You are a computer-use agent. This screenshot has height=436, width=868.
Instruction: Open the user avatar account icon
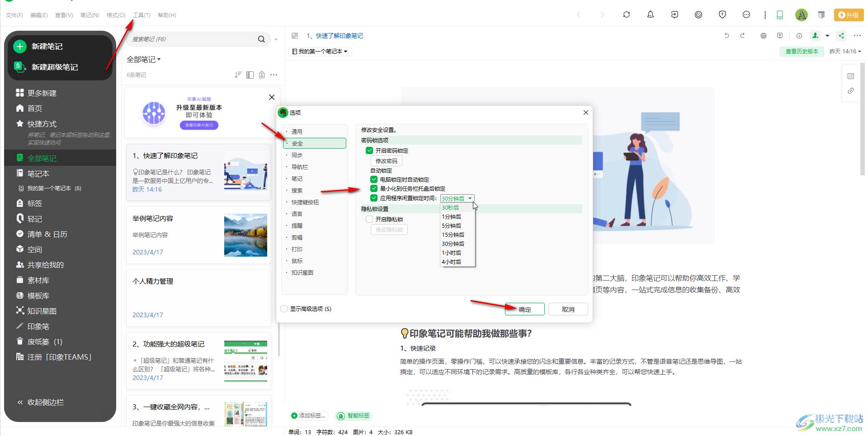coord(801,15)
